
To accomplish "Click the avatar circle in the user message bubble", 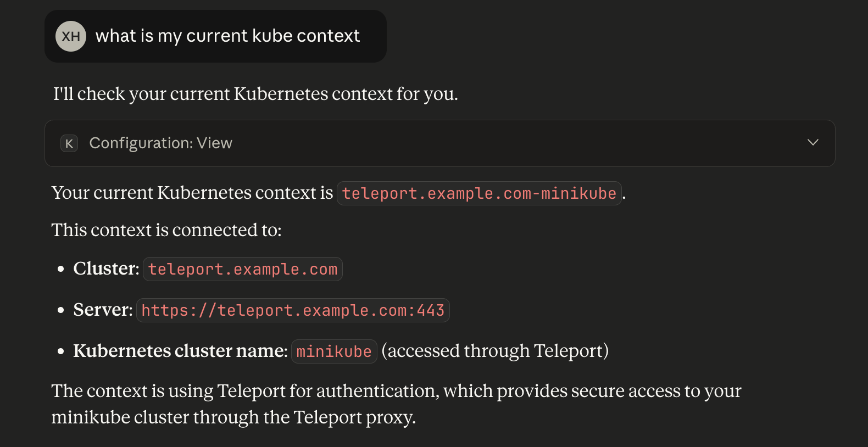I will 70,36.
